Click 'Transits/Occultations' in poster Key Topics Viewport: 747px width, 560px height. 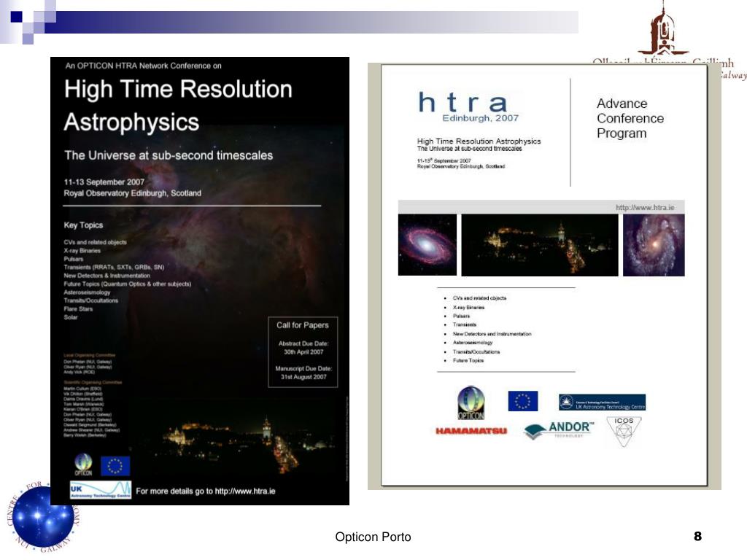click(x=90, y=300)
